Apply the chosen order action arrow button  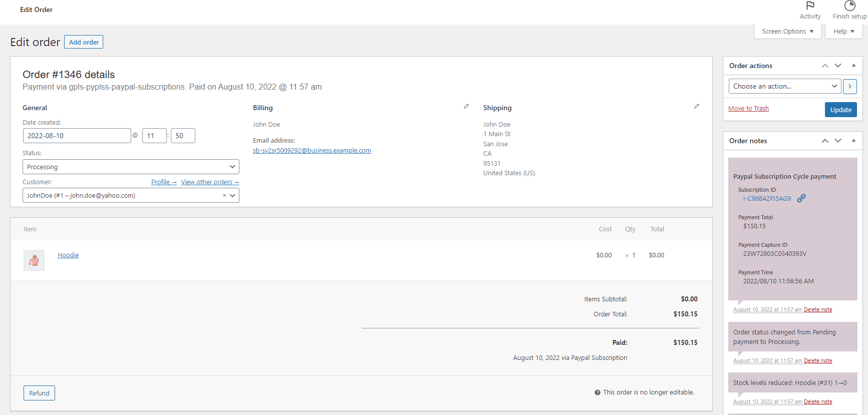point(849,87)
